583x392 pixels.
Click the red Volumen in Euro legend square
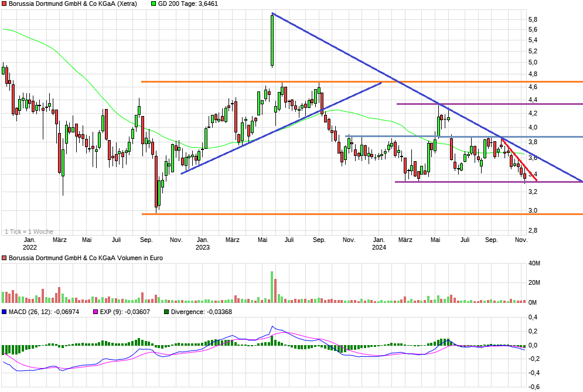pyautogui.click(x=5, y=258)
